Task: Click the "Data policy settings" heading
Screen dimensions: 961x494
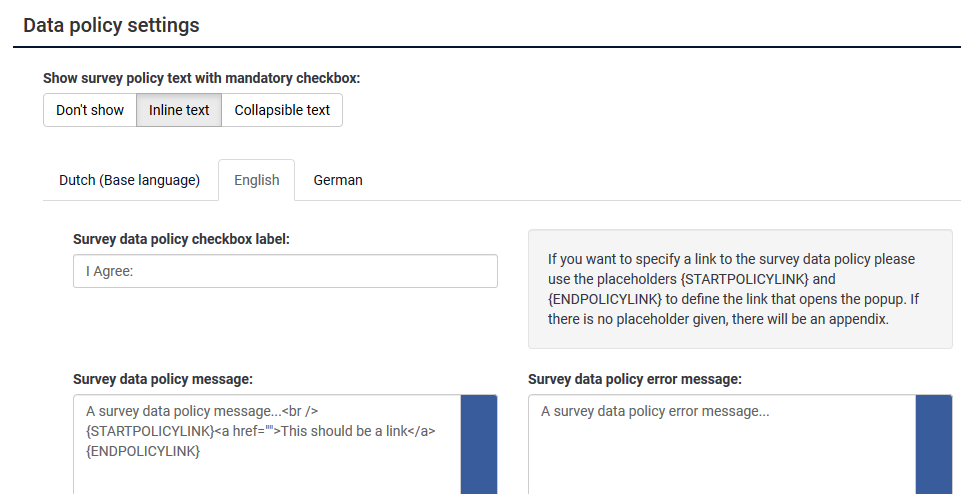Action: coord(111,25)
